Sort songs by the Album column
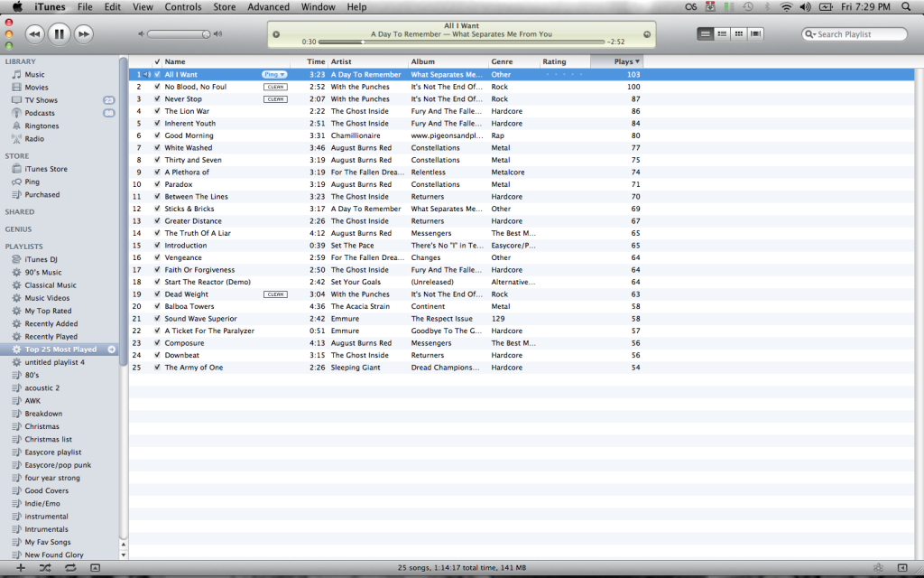Image resolution: width=924 pixels, height=578 pixels. point(448,61)
